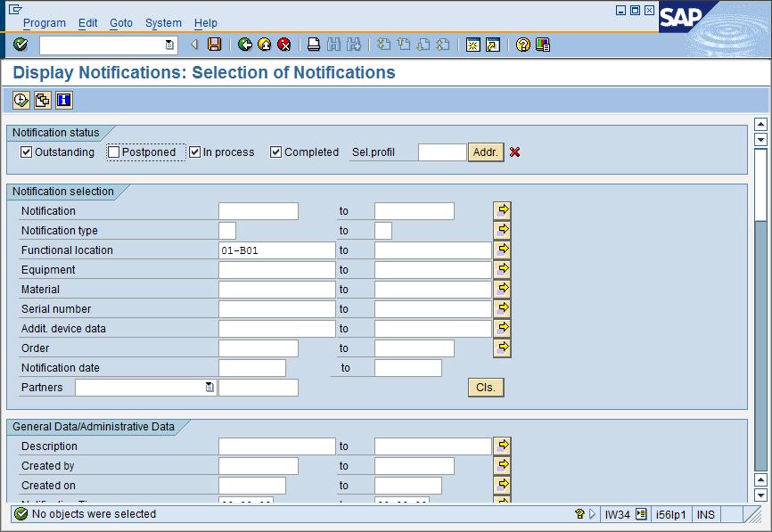Open the System menu

coord(163,23)
